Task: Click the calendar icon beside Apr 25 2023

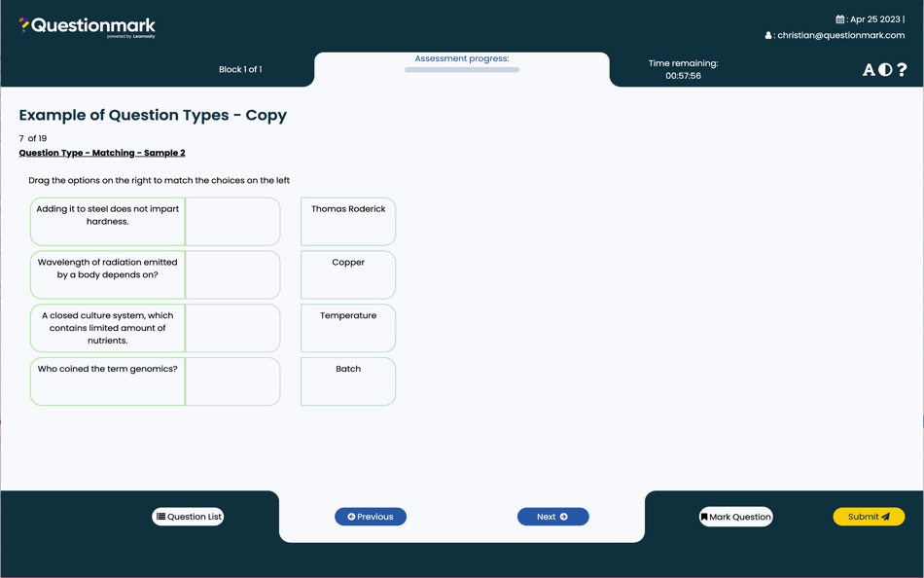Action: 839,19
